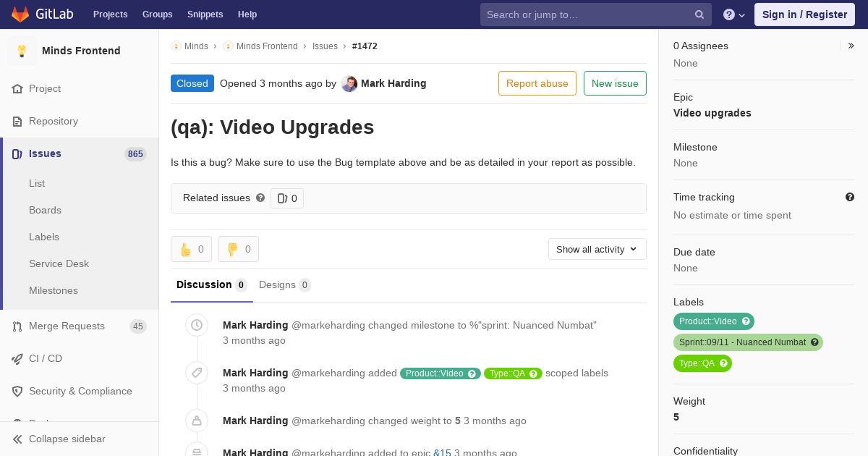Click the Merge Requests icon
868x456 pixels.
pyautogui.click(x=17, y=326)
